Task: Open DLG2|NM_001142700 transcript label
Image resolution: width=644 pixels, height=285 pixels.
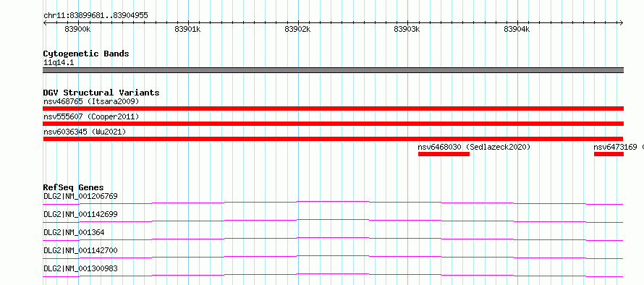Action: pos(80,250)
